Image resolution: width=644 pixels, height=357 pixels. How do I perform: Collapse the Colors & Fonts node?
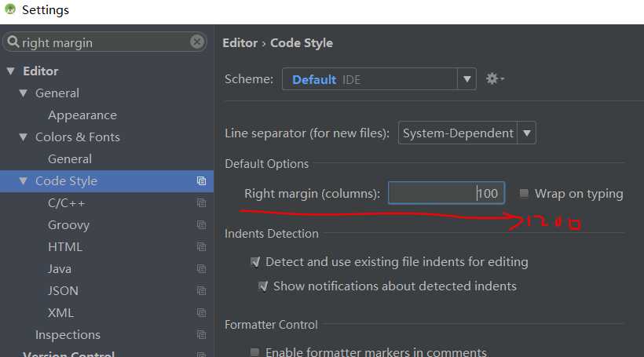(x=24, y=137)
